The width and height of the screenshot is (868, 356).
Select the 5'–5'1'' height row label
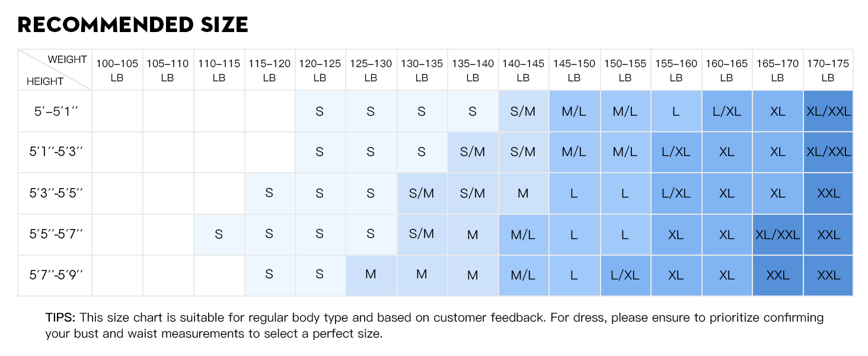coord(55,111)
